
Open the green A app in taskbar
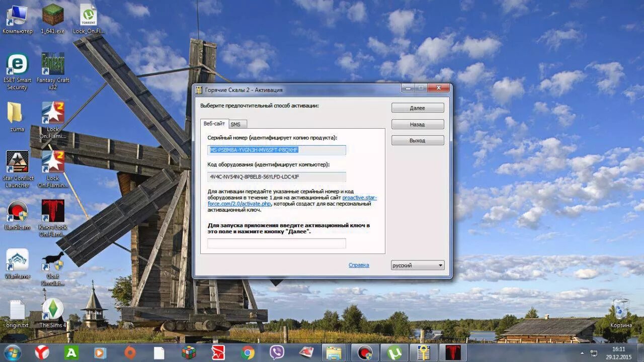click(71, 352)
